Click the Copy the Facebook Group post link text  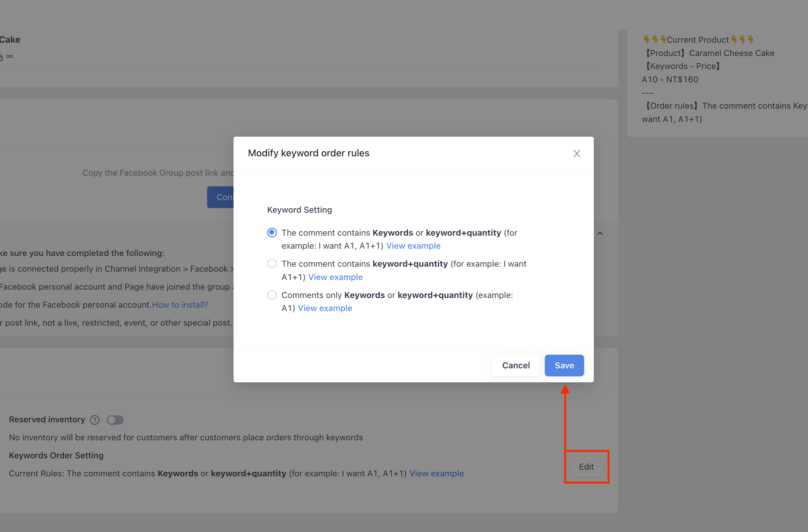(x=158, y=173)
